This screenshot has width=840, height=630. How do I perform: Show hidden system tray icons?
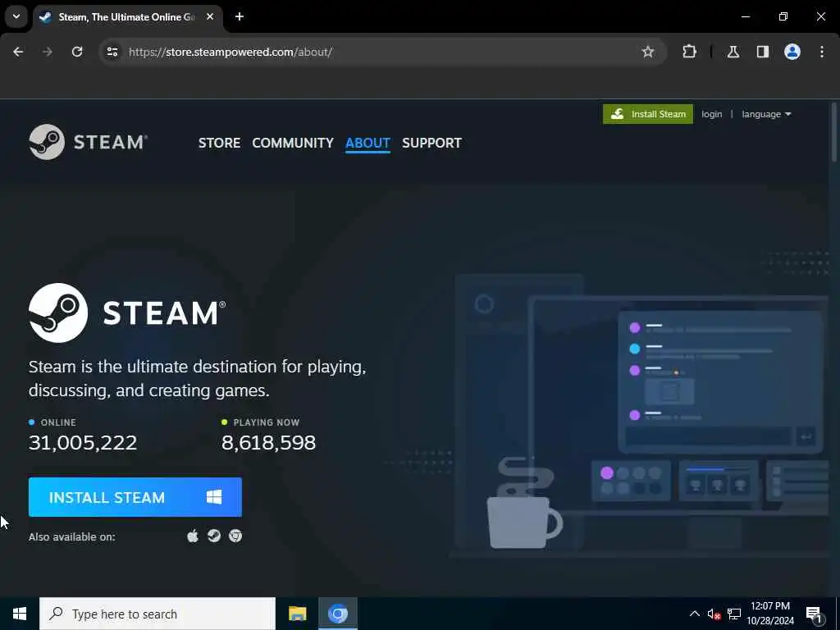click(x=694, y=614)
